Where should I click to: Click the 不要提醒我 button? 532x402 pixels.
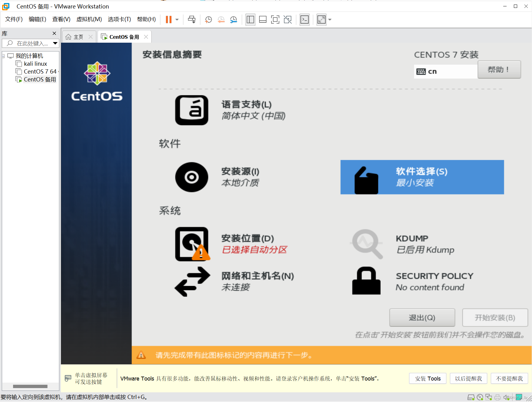click(509, 378)
